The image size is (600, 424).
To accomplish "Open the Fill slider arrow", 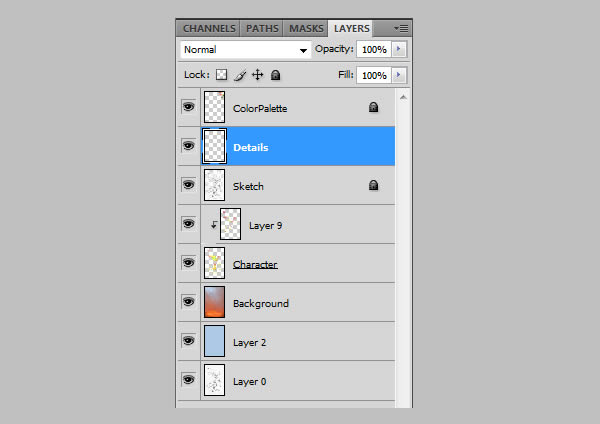I will click(399, 75).
